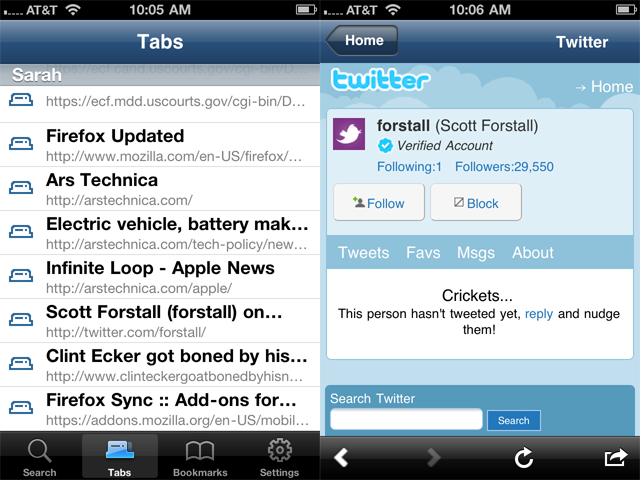This screenshot has width=640, height=480.
Task: Tap the share action icon
Action: [x=616, y=457]
